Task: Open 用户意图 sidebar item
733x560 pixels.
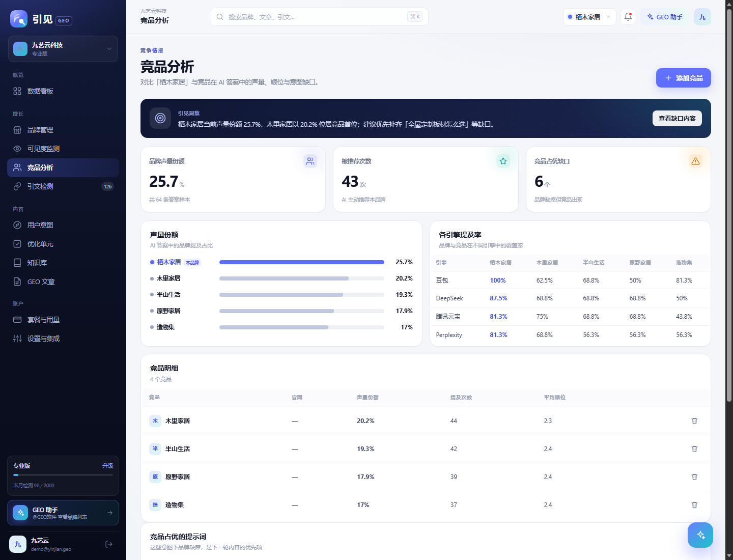Action: point(63,225)
